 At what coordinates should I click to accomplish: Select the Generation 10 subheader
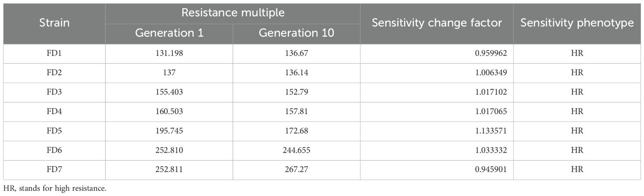click(x=296, y=33)
